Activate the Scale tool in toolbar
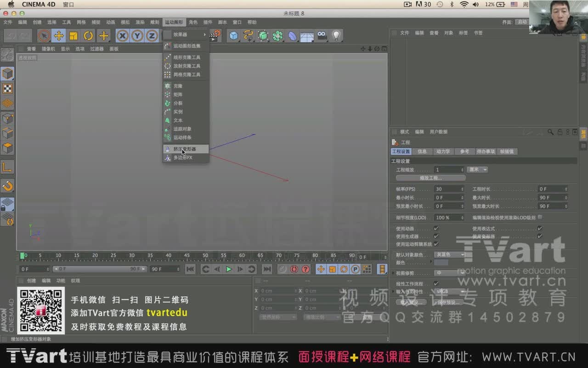 pos(73,35)
